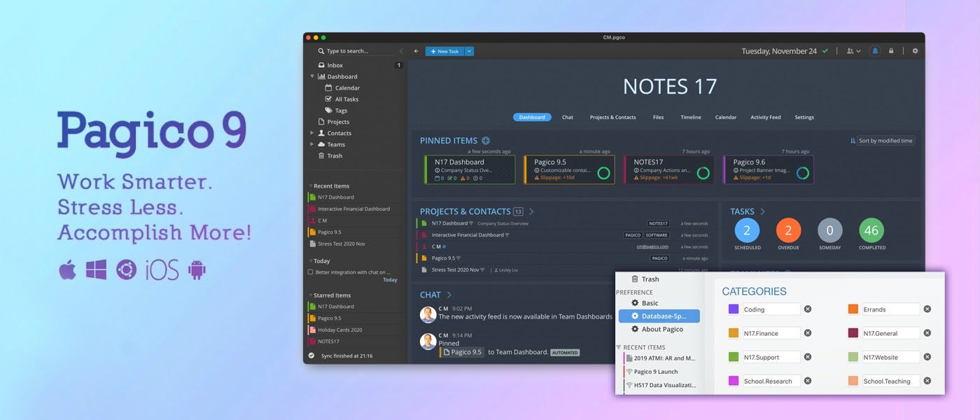Open the Sort by modified time dropdown

tap(882, 141)
